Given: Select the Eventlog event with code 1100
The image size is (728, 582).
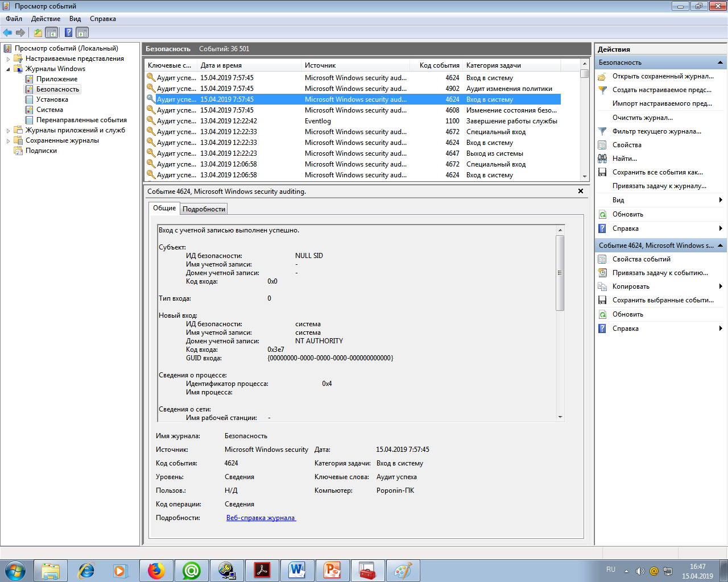Looking at the screenshot, I should 353,121.
